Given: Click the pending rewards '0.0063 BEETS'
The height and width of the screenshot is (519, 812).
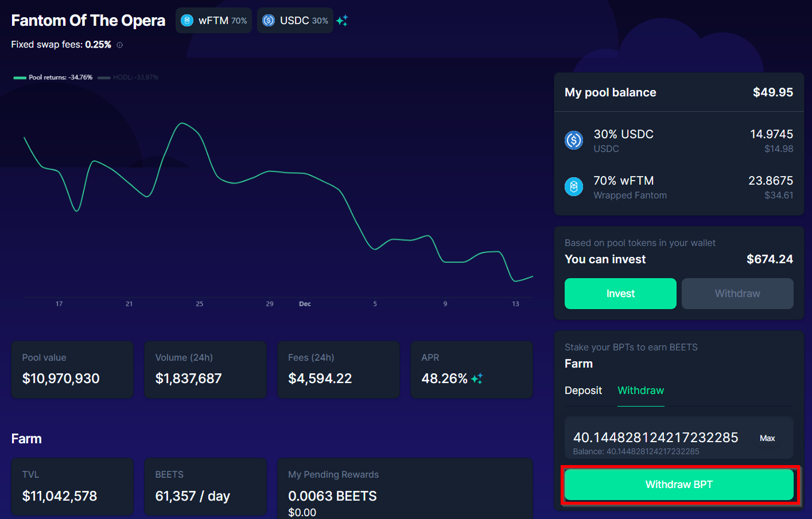Looking at the screenshot, I should [x=333, y=496].
